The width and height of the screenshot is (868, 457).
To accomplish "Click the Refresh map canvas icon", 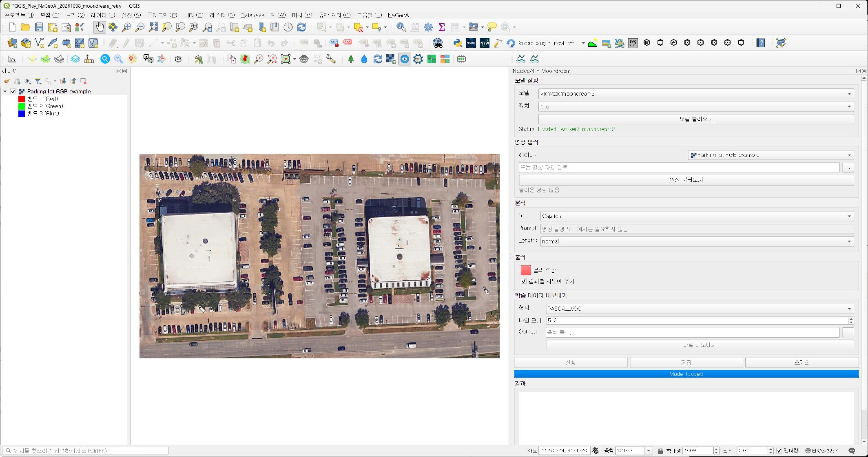I will [301, 27].
